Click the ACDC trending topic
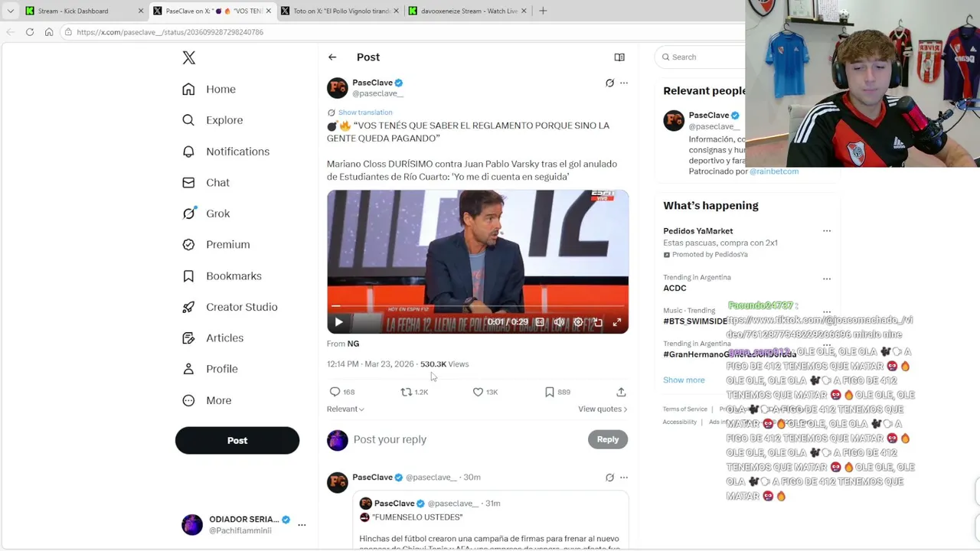The height and width of the screenshot is (551, 980). coord(675,289)
